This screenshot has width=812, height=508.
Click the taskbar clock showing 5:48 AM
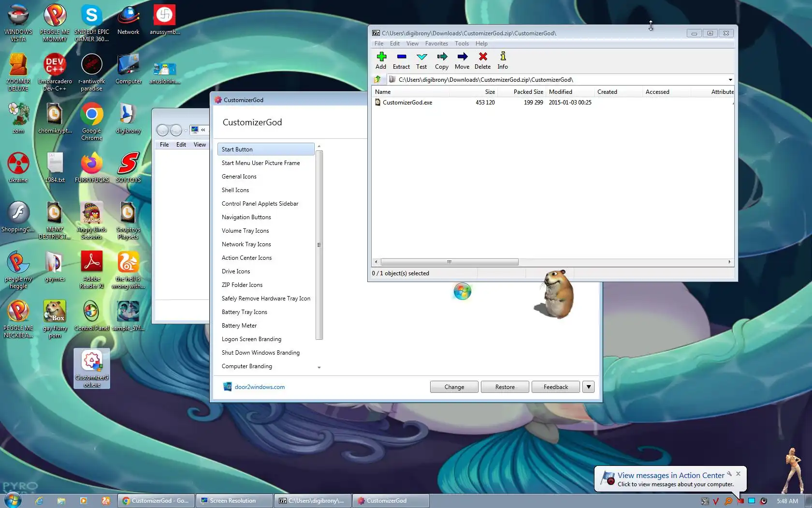787,501
